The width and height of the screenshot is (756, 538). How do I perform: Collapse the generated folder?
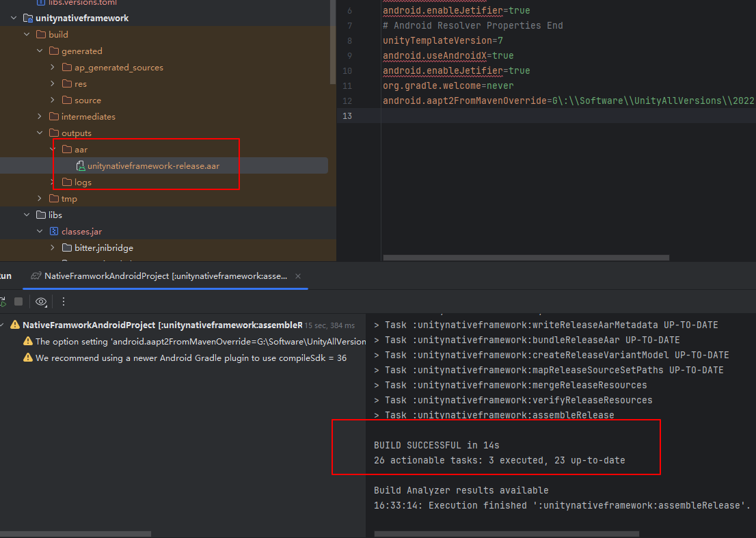coord(40,51)
